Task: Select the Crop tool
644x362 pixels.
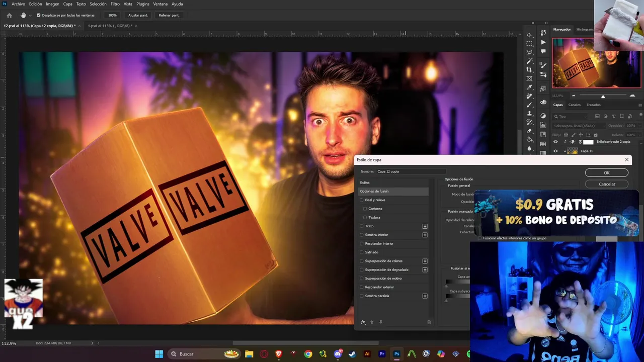Action: [x=529, y=70]
